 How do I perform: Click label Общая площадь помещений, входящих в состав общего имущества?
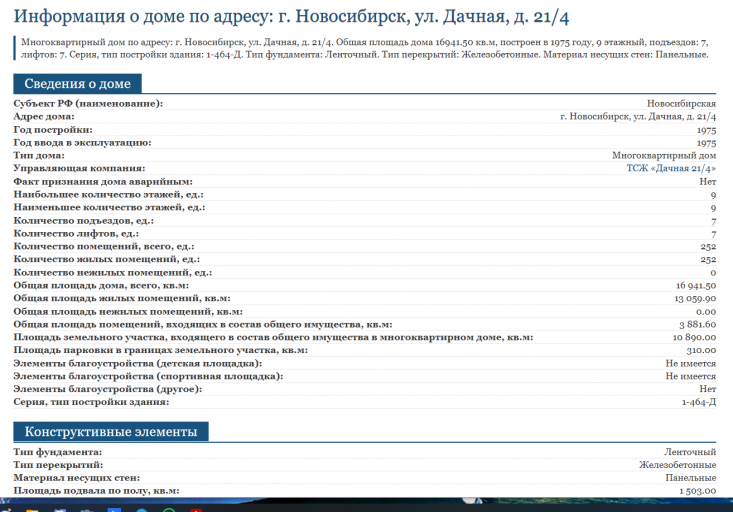point(203,324)
